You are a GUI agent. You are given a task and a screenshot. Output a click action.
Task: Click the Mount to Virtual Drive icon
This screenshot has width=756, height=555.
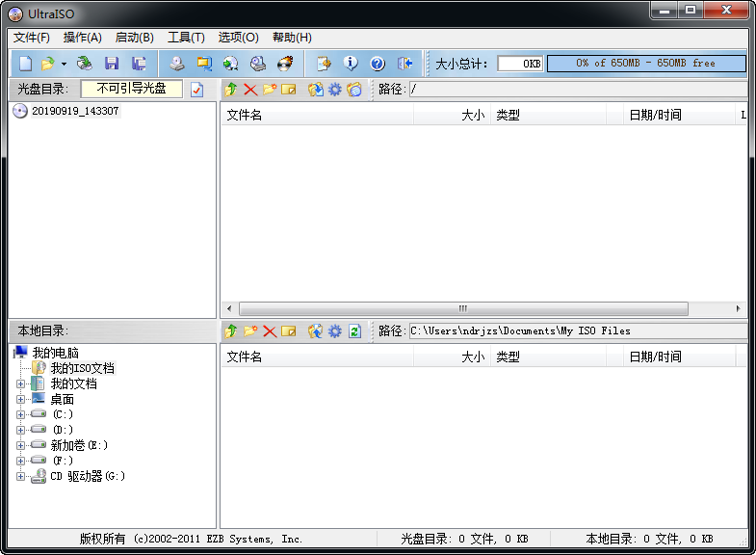[x=258, y=64]
